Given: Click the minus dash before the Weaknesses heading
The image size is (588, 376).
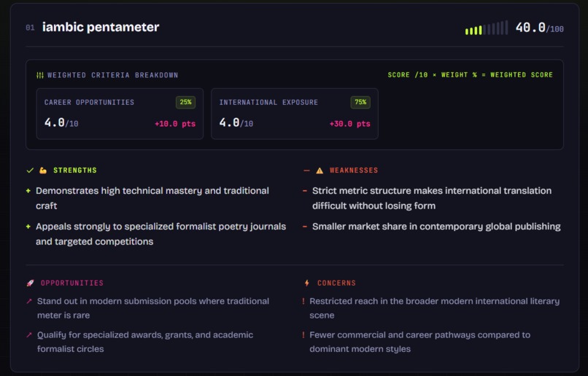Looking at the screenshot, I should tap(306, 171).
